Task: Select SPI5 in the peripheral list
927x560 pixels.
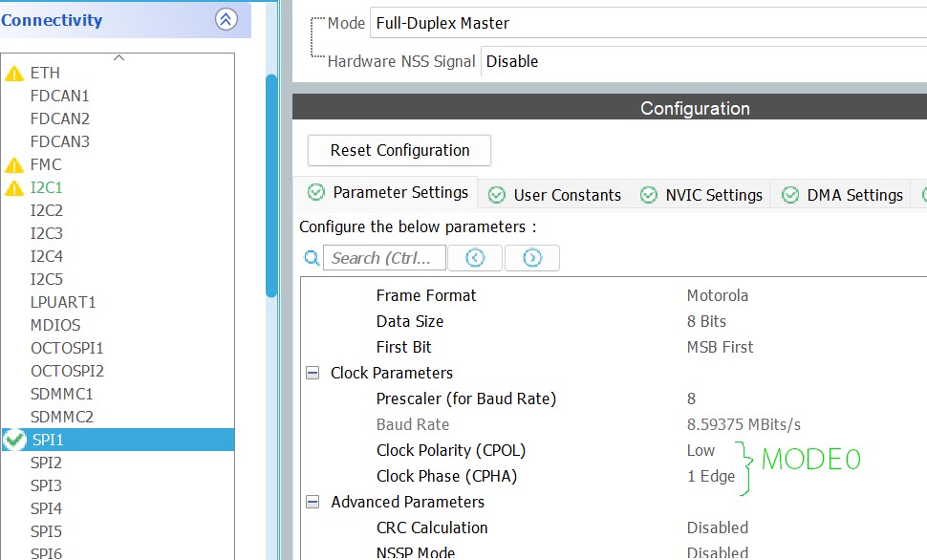Action: pos(46,531)
